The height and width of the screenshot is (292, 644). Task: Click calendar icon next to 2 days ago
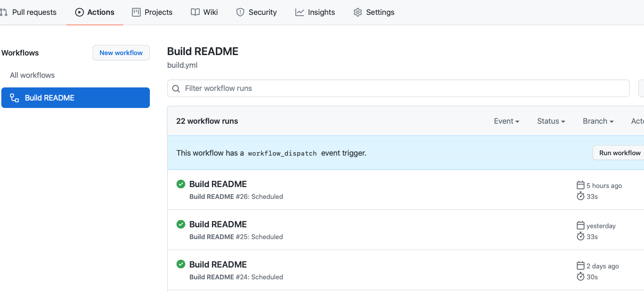[581, 266]
